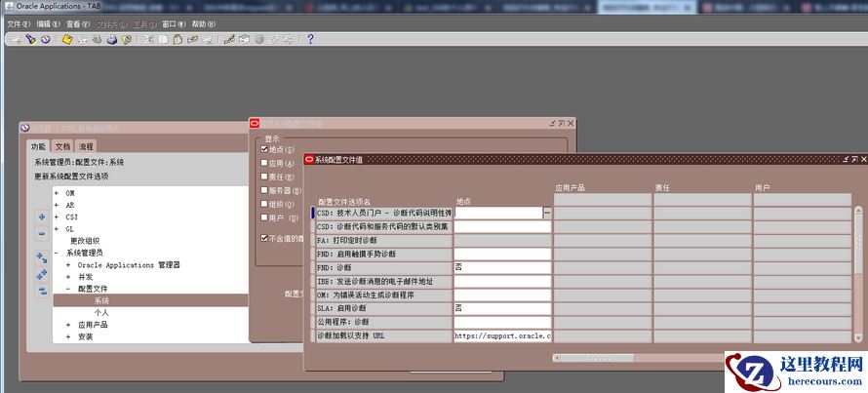Expand the AR node in Navigator
This screenshot has height=393, width=868.
coord(57,205)
